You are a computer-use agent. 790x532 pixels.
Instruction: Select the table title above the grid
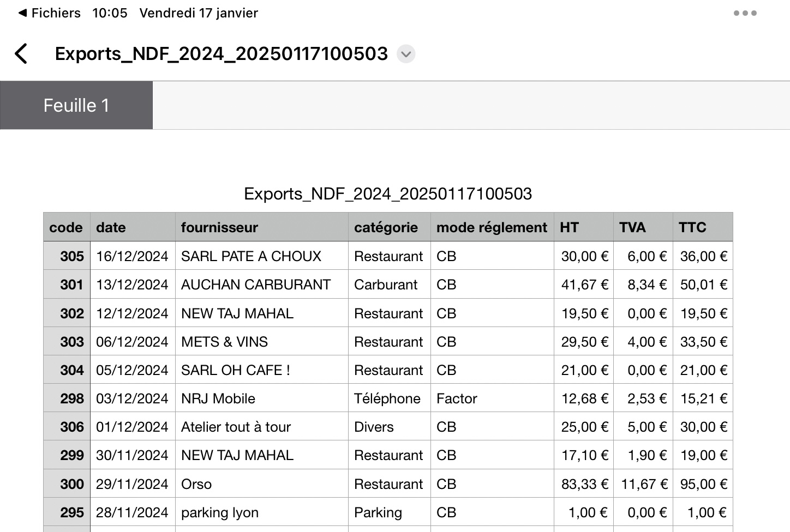click(x=388, y=194)
